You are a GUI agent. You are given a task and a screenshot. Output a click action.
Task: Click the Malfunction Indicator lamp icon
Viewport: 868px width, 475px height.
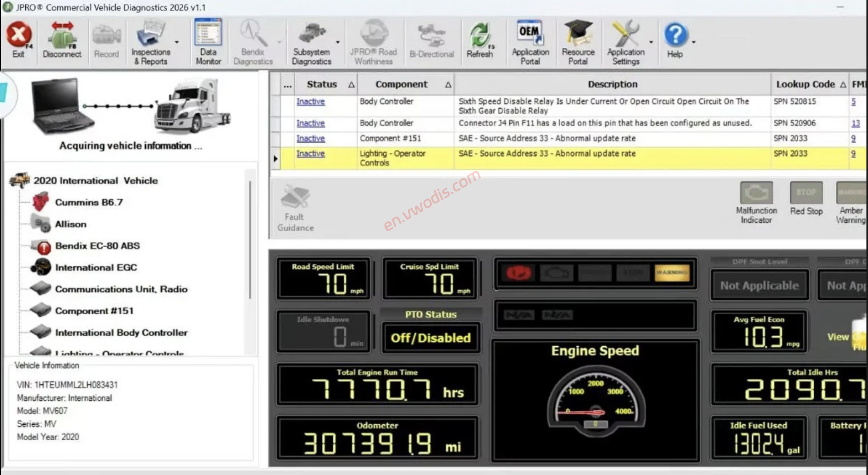(x=756, y=192)
